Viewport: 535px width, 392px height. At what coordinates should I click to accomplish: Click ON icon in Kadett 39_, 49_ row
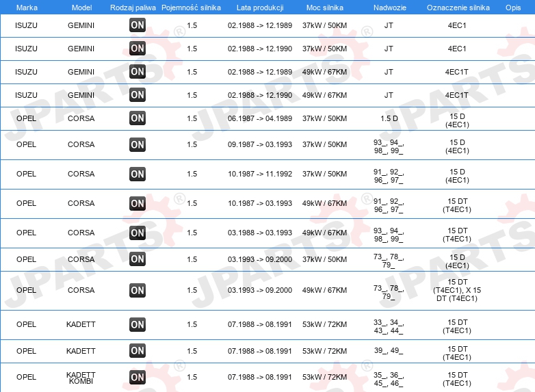(x=138, y=351)
